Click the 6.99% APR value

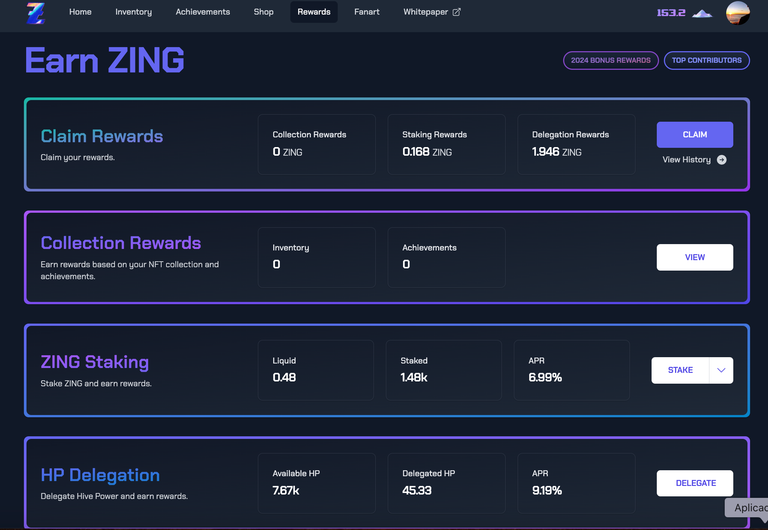(545, 378)
